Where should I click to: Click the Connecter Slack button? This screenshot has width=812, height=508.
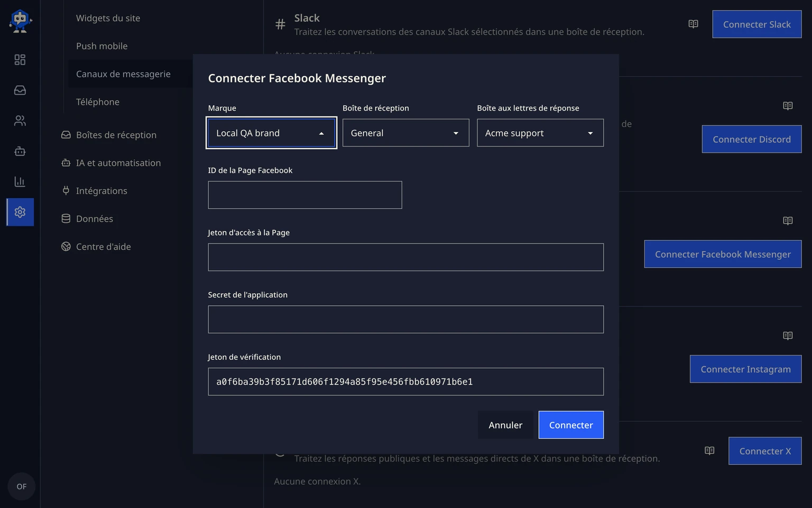[x=757, y=24]
